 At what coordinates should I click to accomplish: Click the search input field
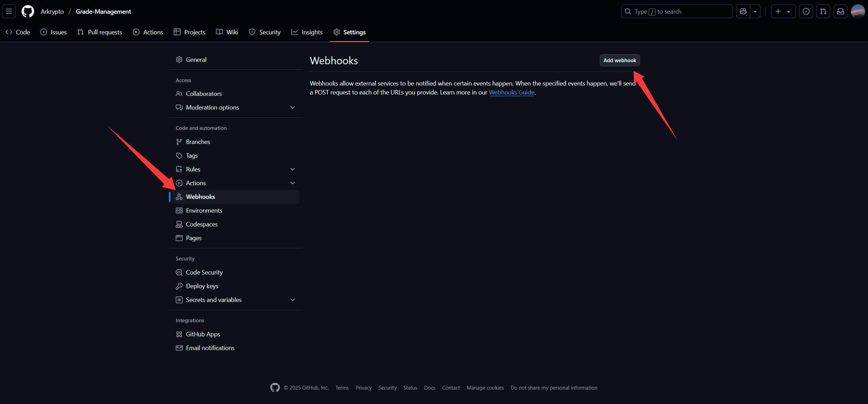pos(676,11)
